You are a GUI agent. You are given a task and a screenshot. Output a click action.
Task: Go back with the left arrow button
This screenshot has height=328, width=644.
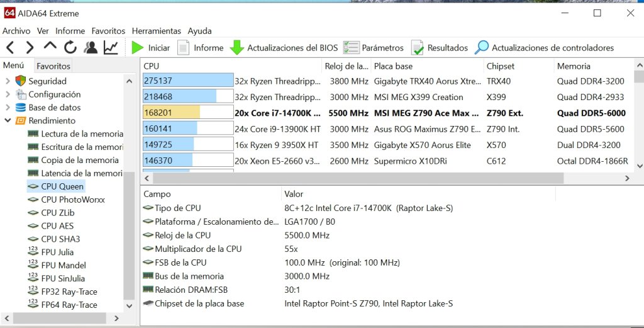click(x=10, y=48)
